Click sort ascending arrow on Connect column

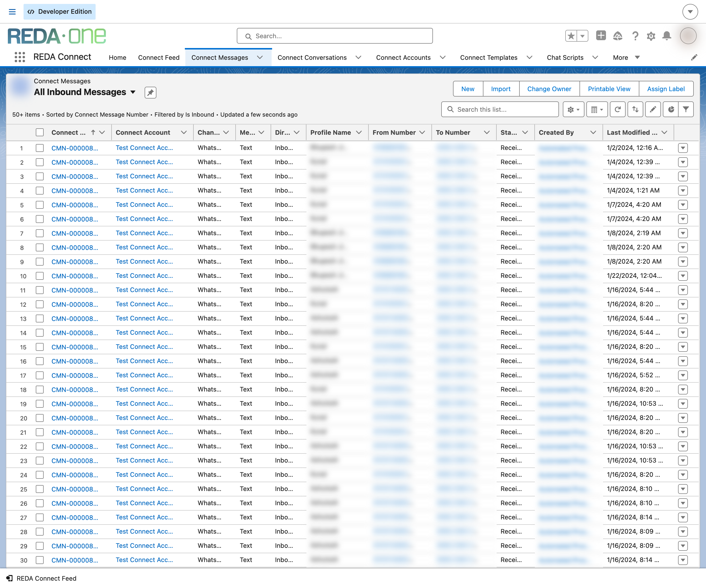pyautogui.click(x=93, y=132)
